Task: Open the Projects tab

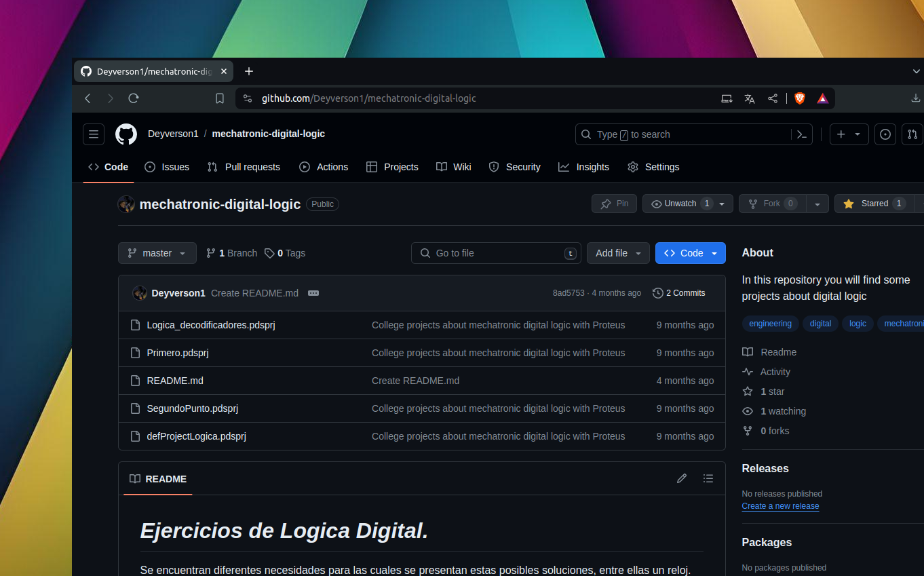Action: coord(392,167)
